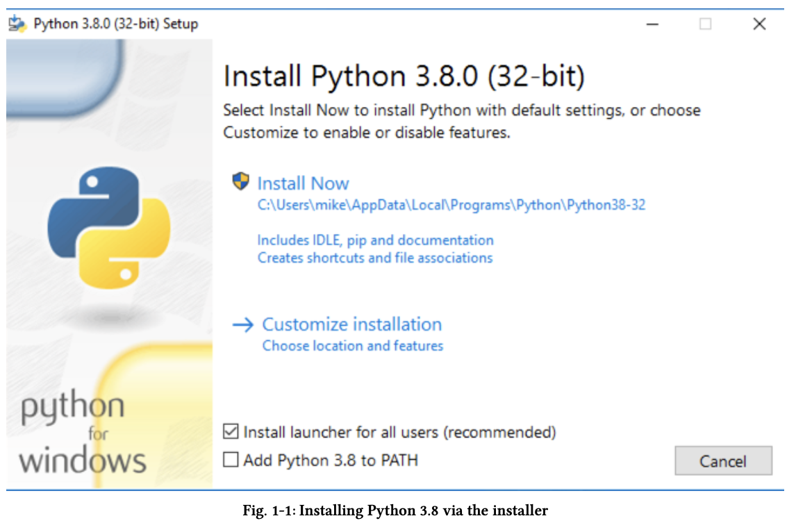Screen dimensions: 796x532
Task: Click the UAC shield icon beside Install Now
Action: click(x=240, y=181)
